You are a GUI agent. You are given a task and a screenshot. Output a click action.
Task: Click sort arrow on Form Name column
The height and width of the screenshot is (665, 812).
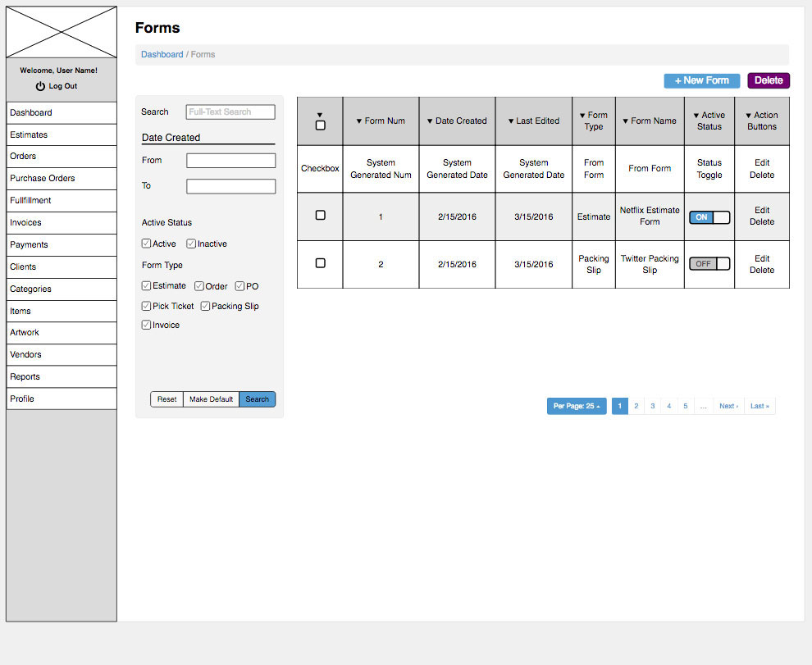[625, 121]
